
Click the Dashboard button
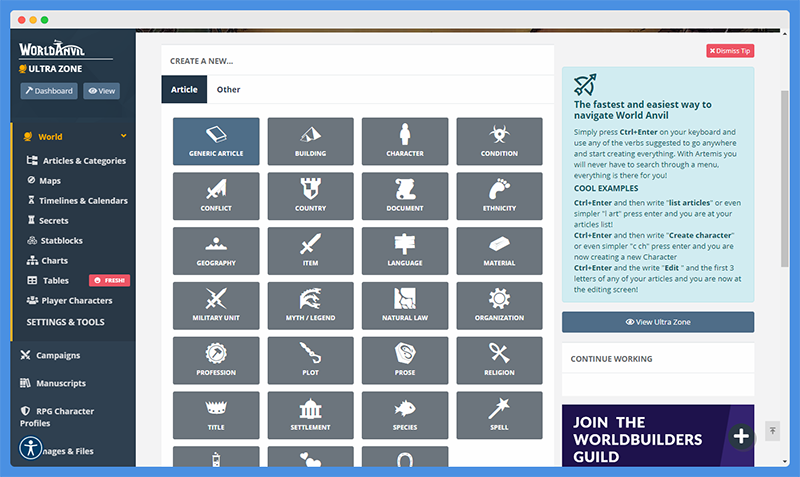coord(49,91)
